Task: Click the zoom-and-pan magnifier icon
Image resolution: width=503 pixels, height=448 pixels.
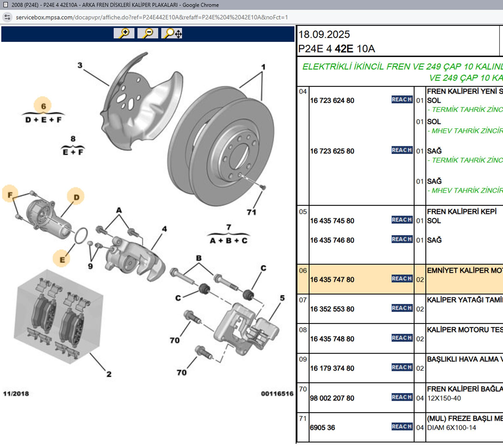Action: coord(172,33)
